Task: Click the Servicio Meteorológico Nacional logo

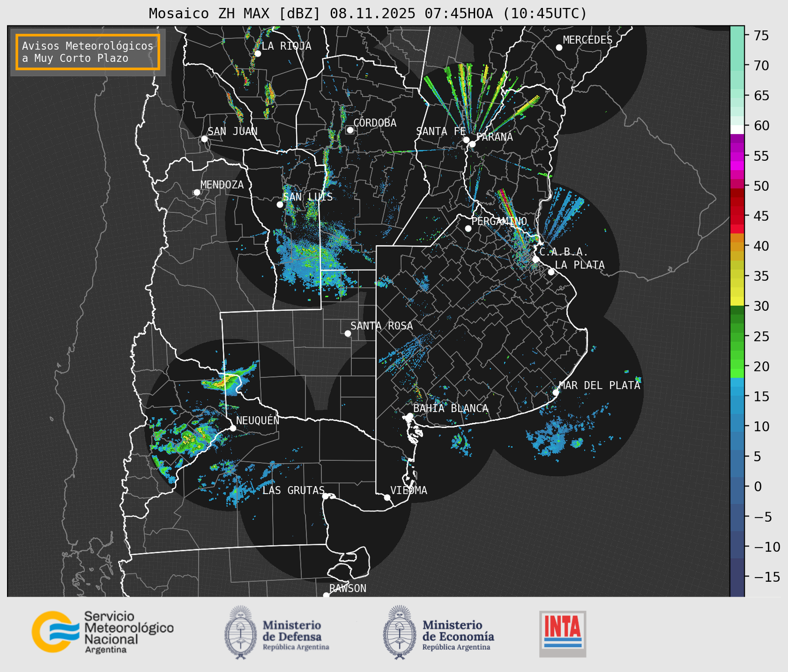Action: click(103, 632)
